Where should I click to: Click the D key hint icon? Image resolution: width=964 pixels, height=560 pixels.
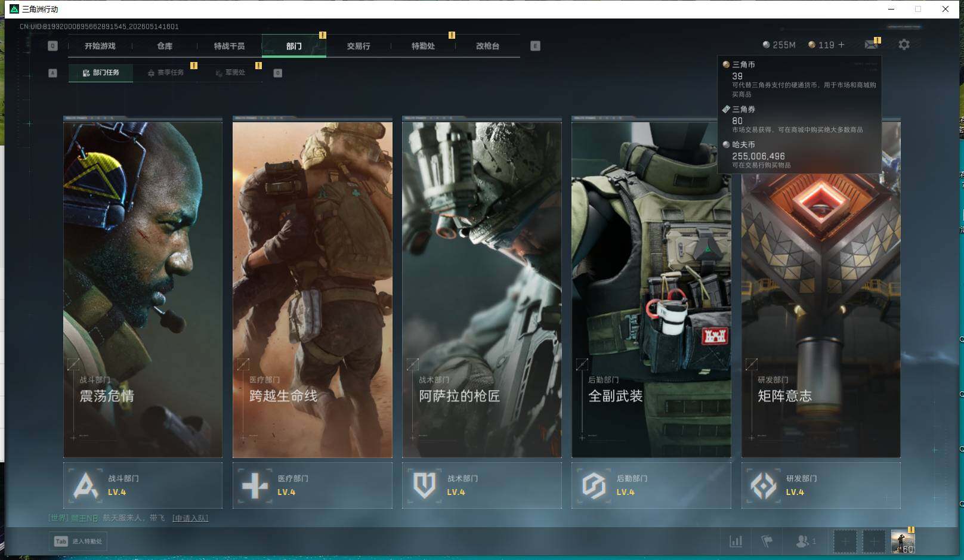click(x=277, y=73)
